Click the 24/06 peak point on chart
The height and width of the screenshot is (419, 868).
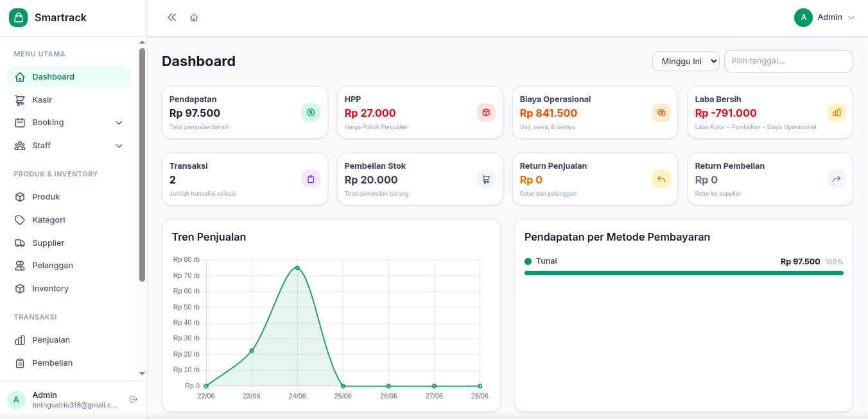pos(297,268)
